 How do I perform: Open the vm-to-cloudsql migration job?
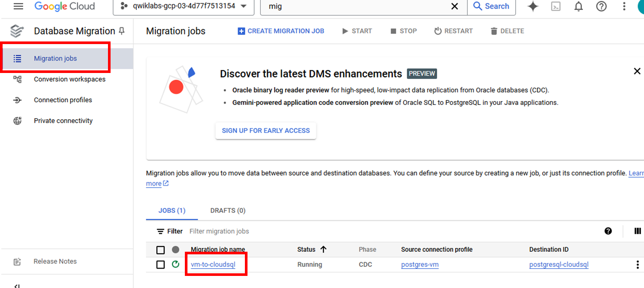tap(213, 265)
